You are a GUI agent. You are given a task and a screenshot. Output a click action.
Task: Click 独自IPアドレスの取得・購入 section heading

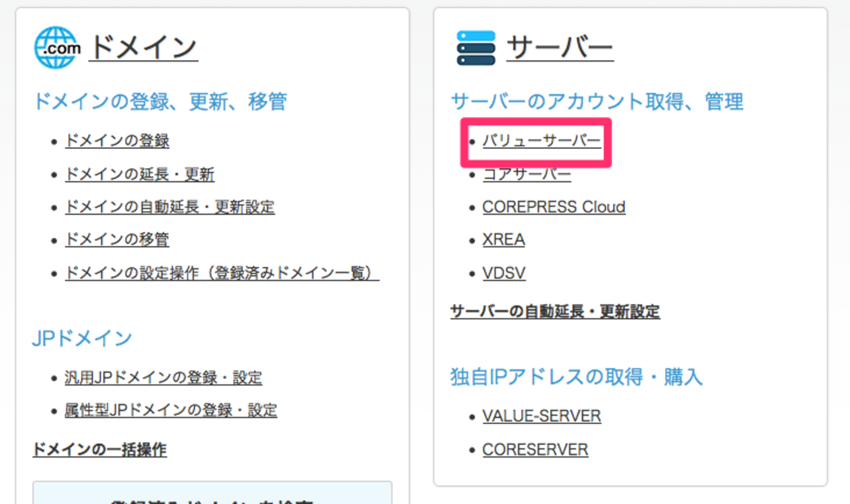click(x=577, y=377)
